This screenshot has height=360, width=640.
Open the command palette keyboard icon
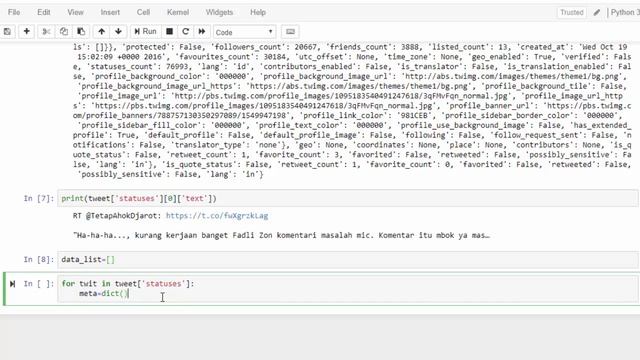[x=290, y=31]
